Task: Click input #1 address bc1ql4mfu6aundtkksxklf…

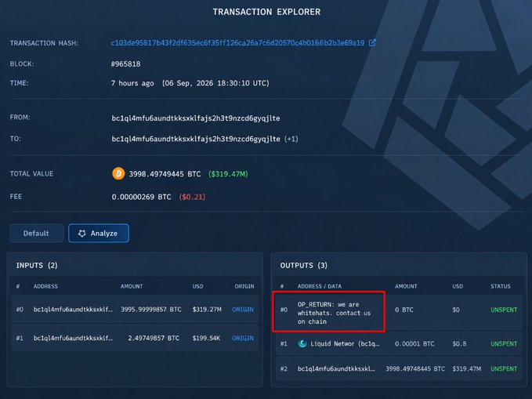Action: [x=73, y=338]
